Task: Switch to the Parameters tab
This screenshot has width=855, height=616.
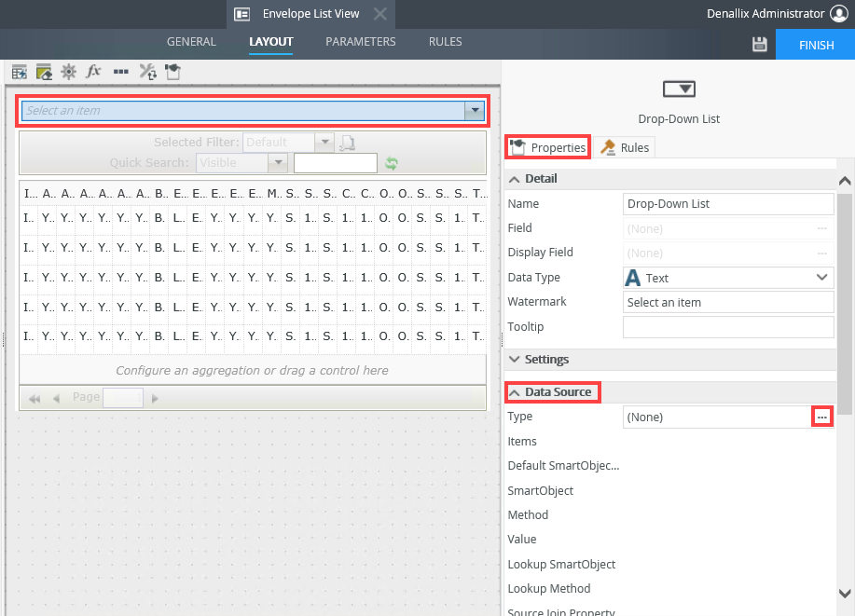Action: [x=360, y=42]
